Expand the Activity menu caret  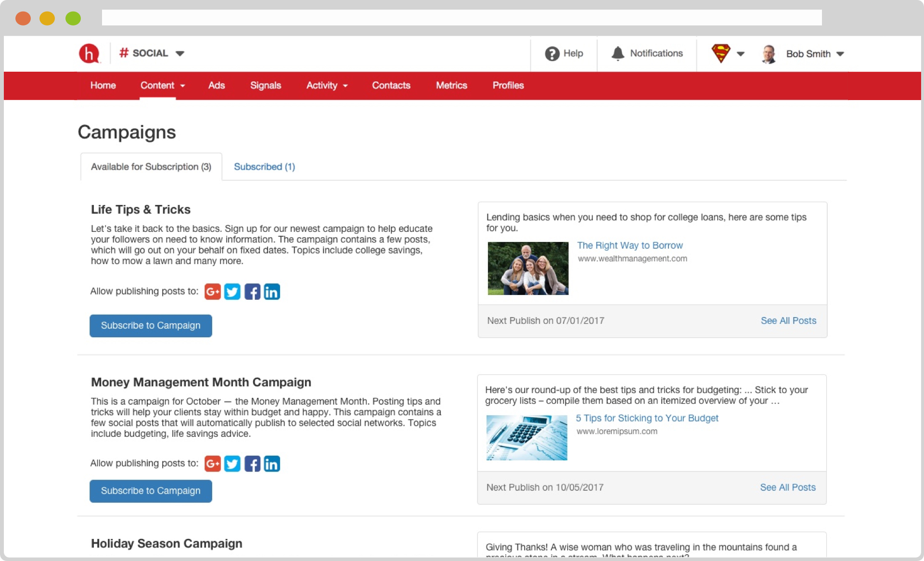(346, 86)
